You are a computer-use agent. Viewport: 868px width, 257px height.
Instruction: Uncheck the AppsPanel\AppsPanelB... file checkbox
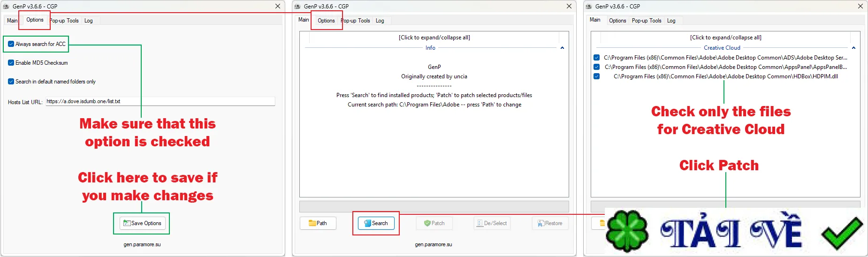[596, 67]
